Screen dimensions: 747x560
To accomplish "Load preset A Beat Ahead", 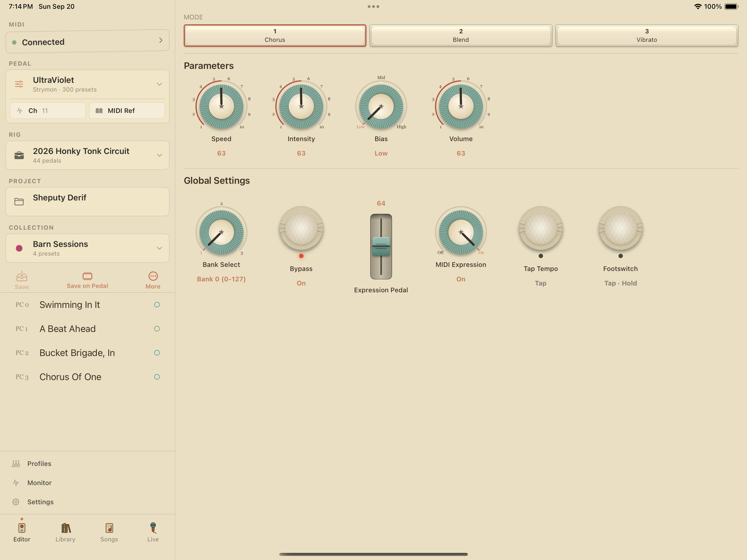I will (x=87, y=329).
